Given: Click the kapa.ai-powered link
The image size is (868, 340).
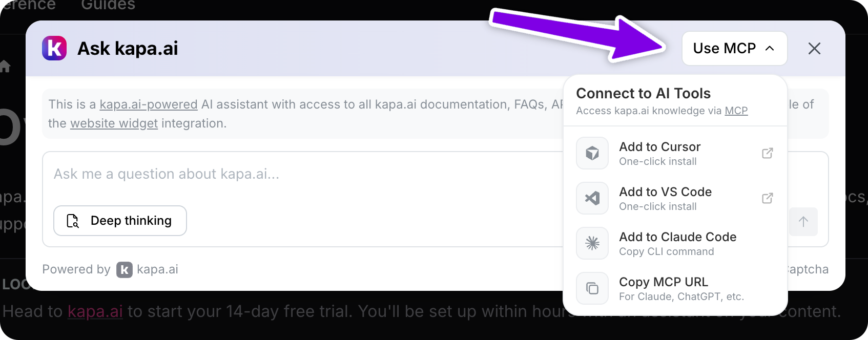Looking at the screenshot, I should [149, 104].
